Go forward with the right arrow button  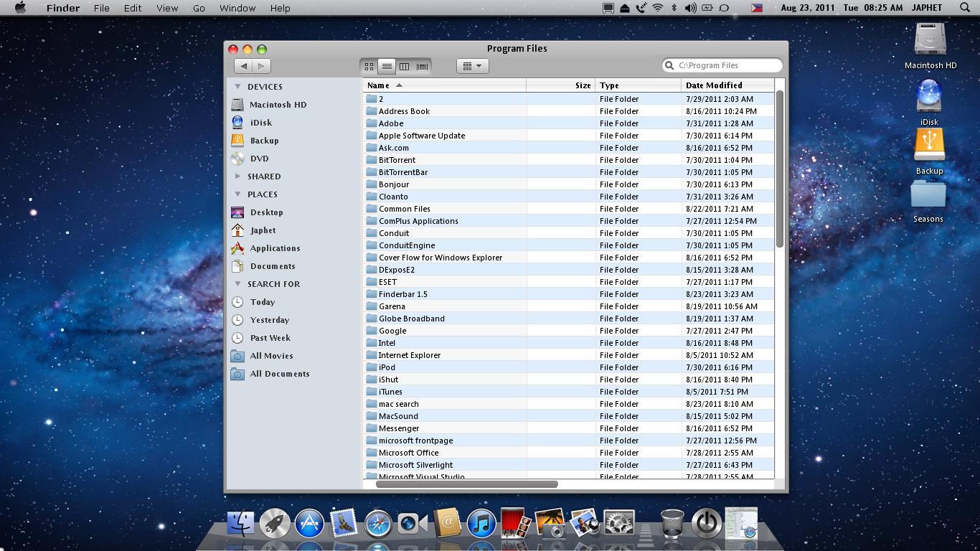click(x=262, y=66)
